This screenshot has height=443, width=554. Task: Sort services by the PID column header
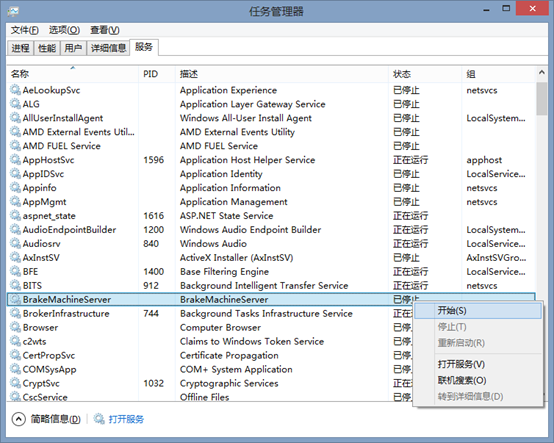click(x=157, y=74)
